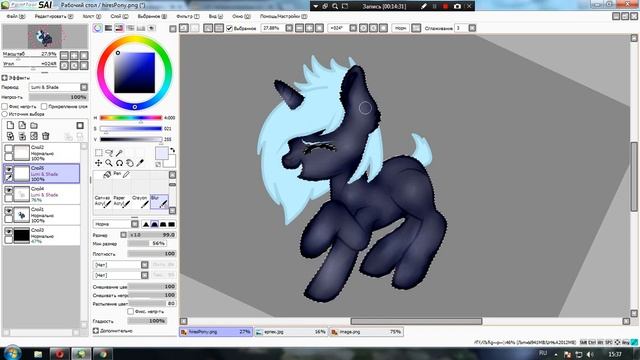Choose the Crayon brush tool
640x360 pixels.
coord(140,202)
